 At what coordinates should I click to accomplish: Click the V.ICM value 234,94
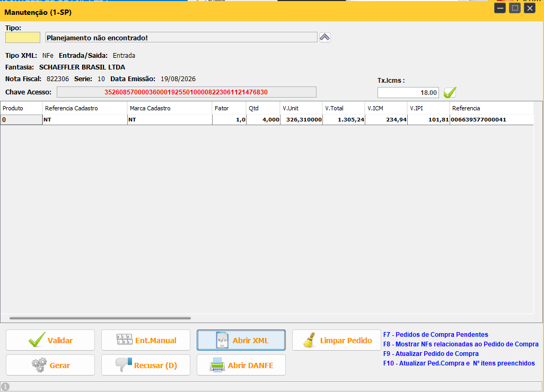pos(386,120)
